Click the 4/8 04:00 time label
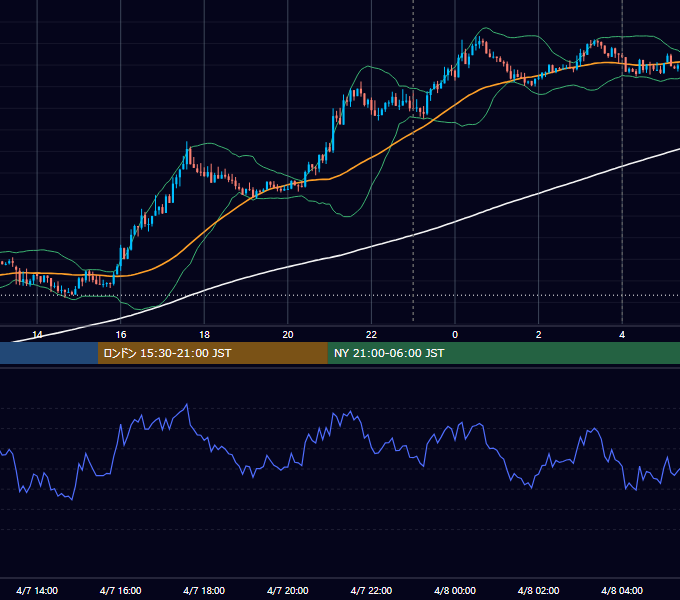680x600 pixels. point(622,590)
